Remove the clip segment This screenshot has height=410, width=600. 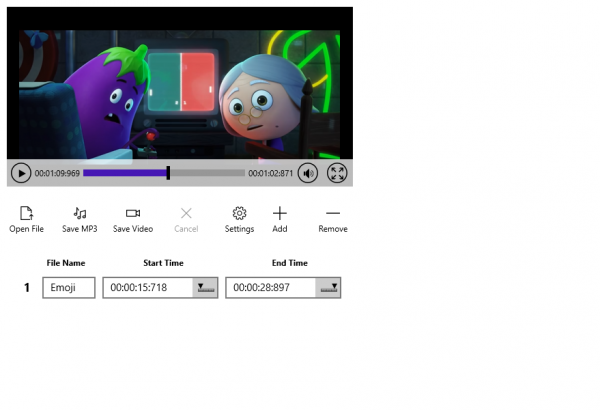(x=333, y=220)
